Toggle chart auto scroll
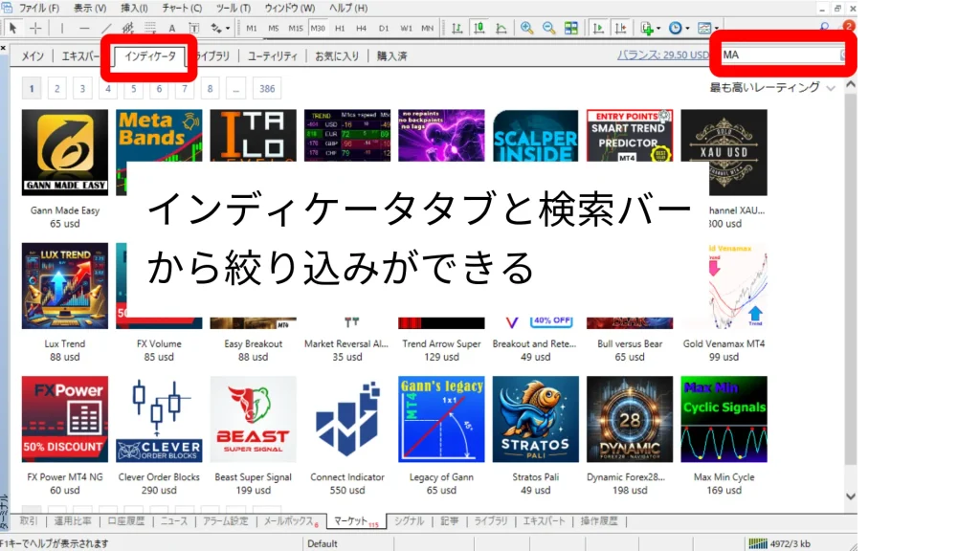This screenshot has width=980, height=551. point(598,28)
